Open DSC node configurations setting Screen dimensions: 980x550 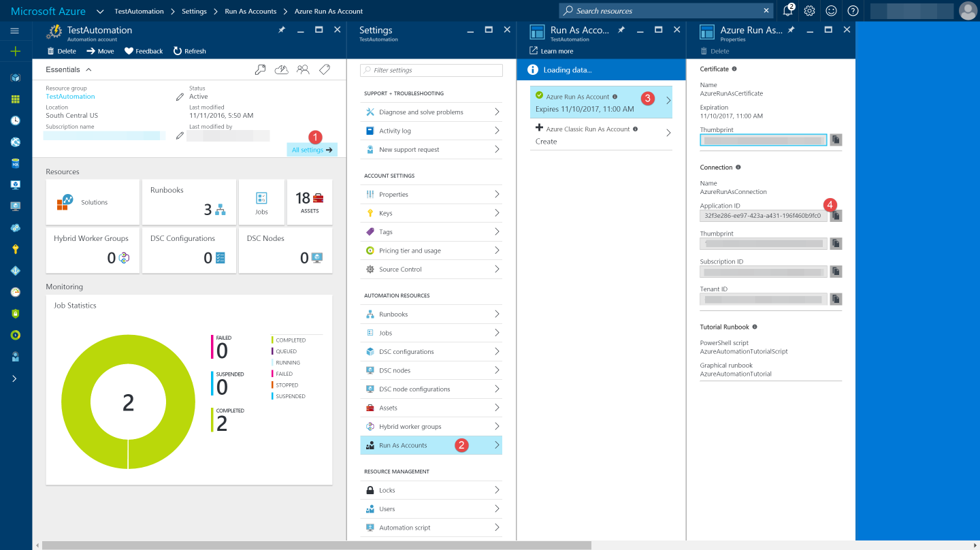pos(433,389)
